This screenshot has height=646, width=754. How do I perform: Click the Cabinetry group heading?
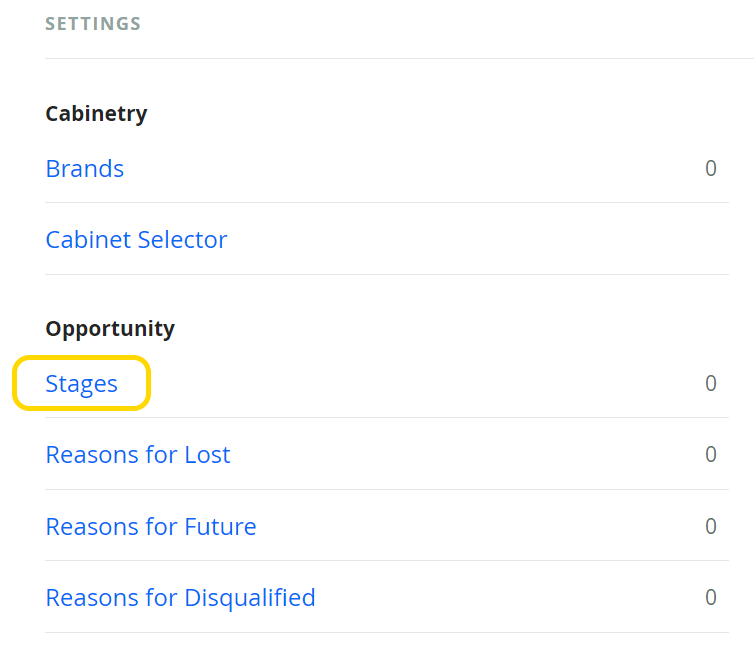point(96,114)
